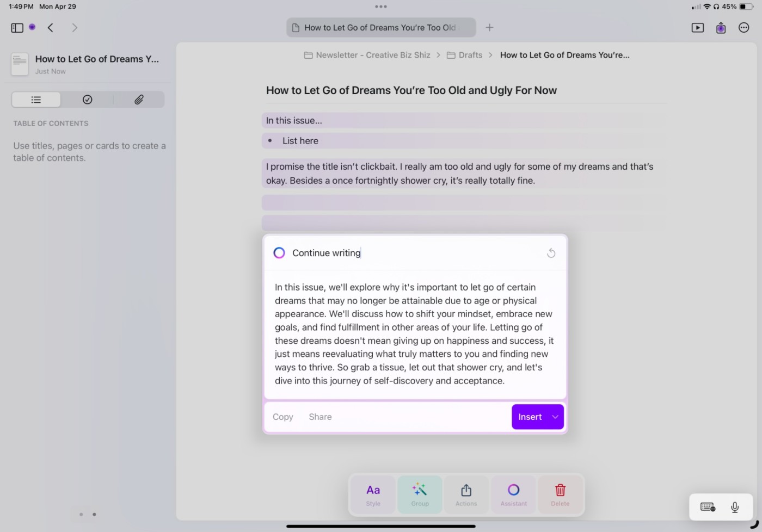Click the purple sync status dot
The image size is (762, 532).
click(x=32, y=27)
